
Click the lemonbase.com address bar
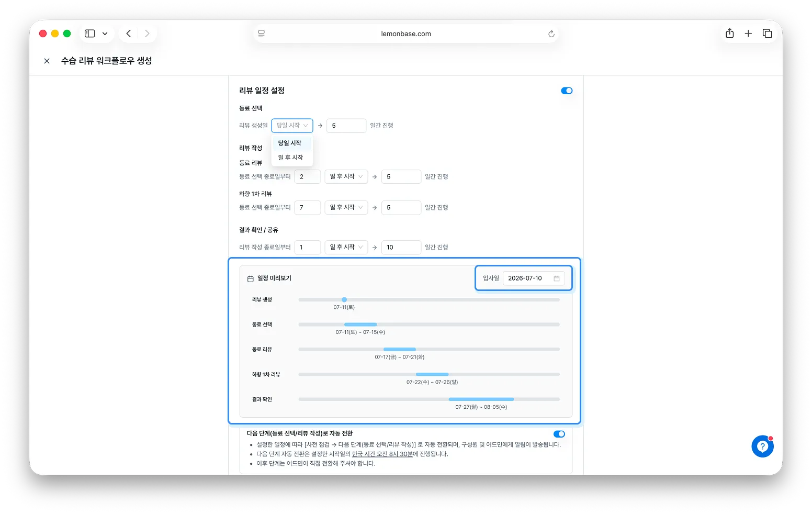tap(406, 34)
